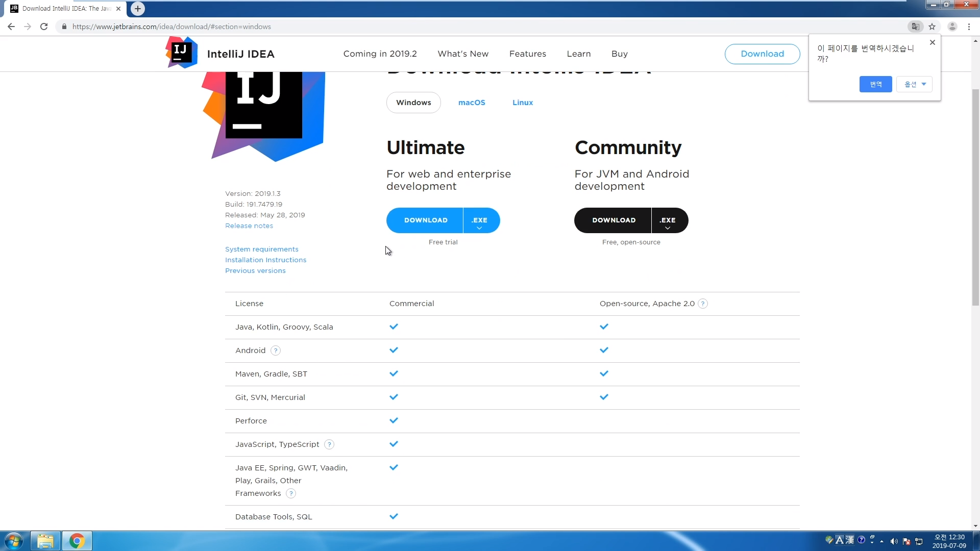
Task: Expand the Community .EXE format dropdown
Action: (x=667, y=221)
